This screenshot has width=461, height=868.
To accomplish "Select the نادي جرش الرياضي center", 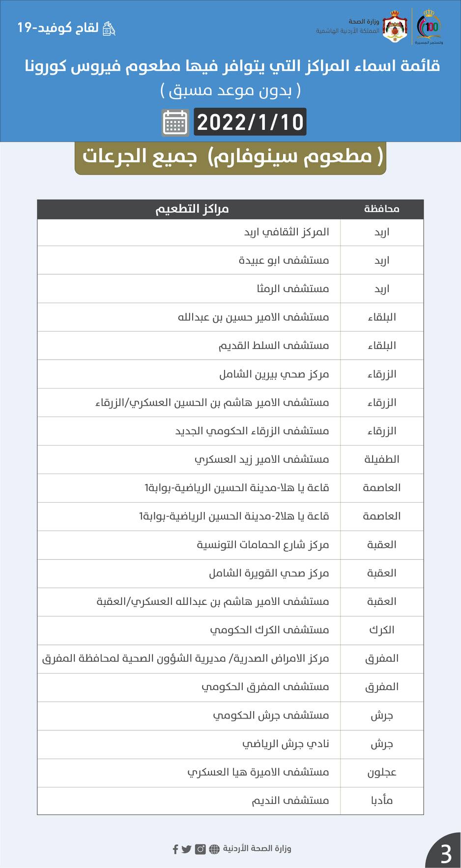I will click(286, 744).
